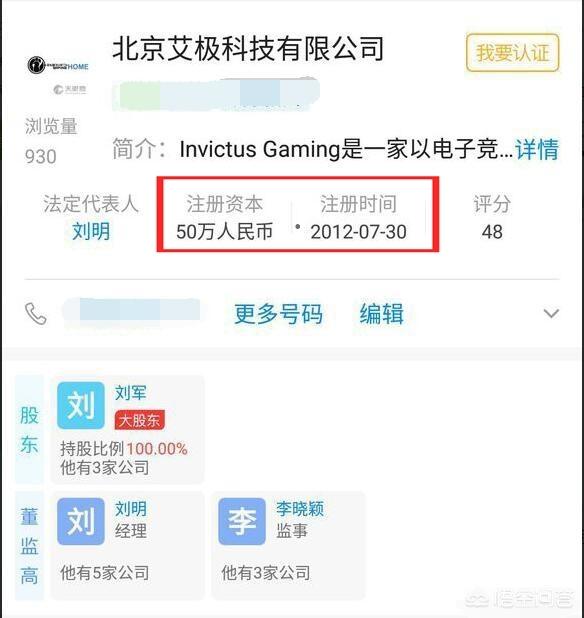Expand the phone number chevron
This screenshot has height=618, width=584.
[551, 314]
